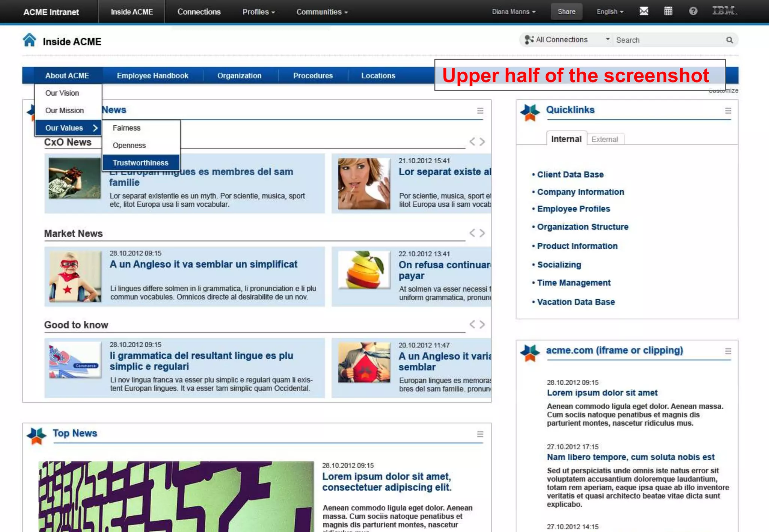Viewport: 769px width, 532px height.
Task: Open the sliced fruit thumbnail
Action: 364,270
